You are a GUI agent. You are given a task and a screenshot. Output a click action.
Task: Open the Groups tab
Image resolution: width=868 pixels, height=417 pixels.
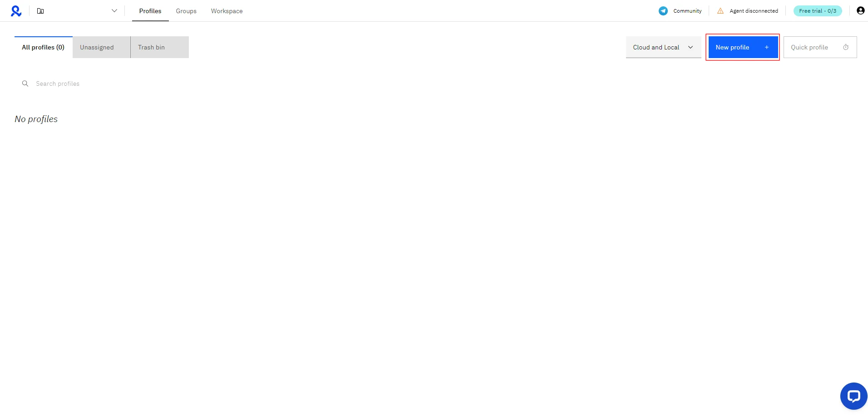point(186,11)
